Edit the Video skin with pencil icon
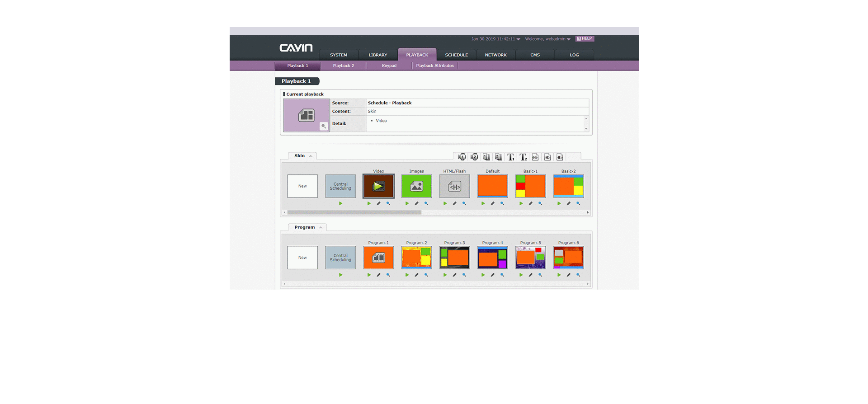868x404 pixels. coord(378,203)
